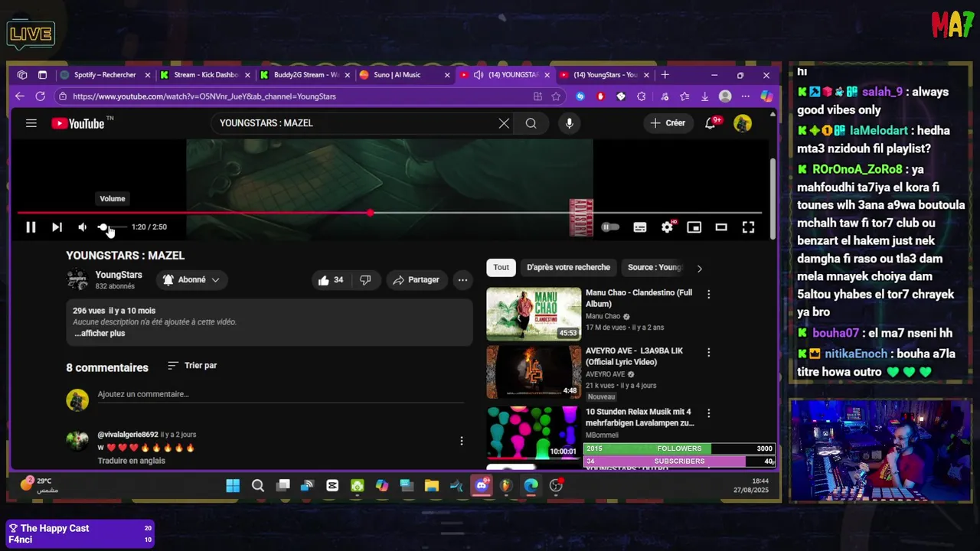
Task: Open YoungStars channel avatar
Action: click(x=77, y=280)
